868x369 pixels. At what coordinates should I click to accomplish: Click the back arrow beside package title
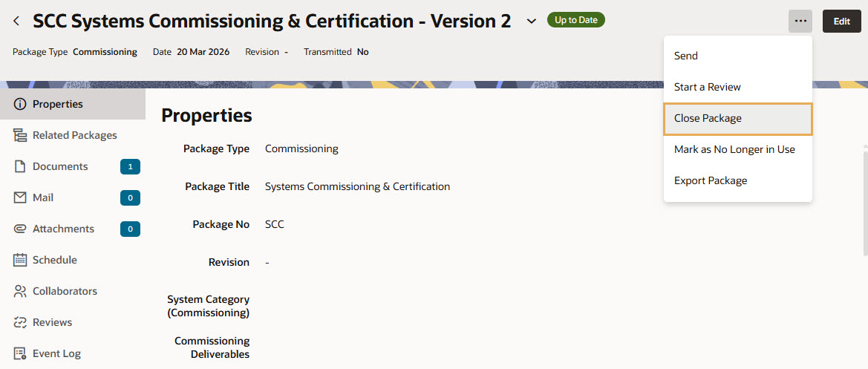[16, 22]
